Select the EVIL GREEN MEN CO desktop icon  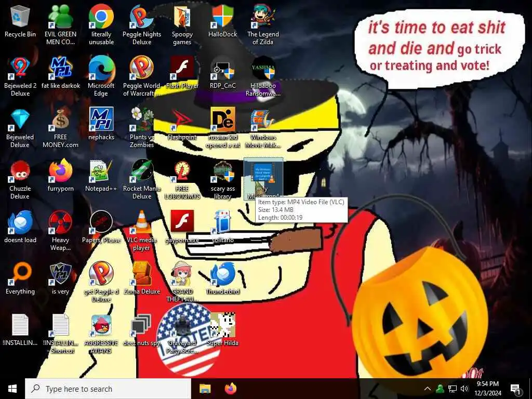tap(60, 16)
